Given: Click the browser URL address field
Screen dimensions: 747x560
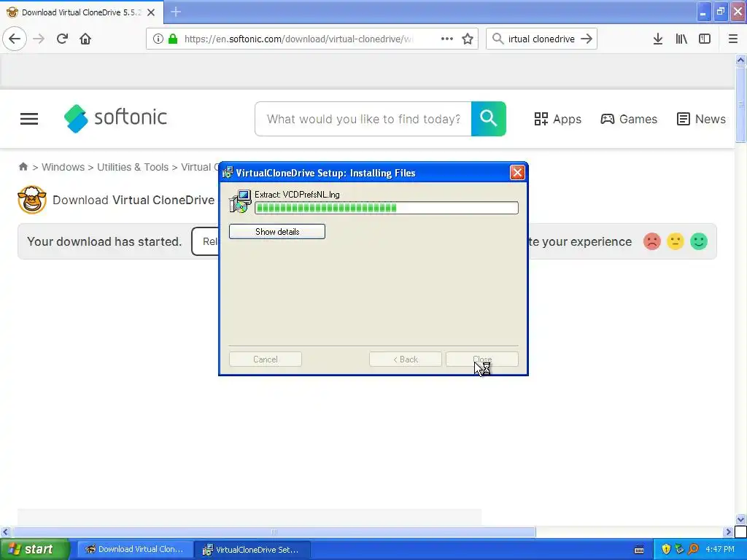Looking at the screenshot, I should click(298, 39).
